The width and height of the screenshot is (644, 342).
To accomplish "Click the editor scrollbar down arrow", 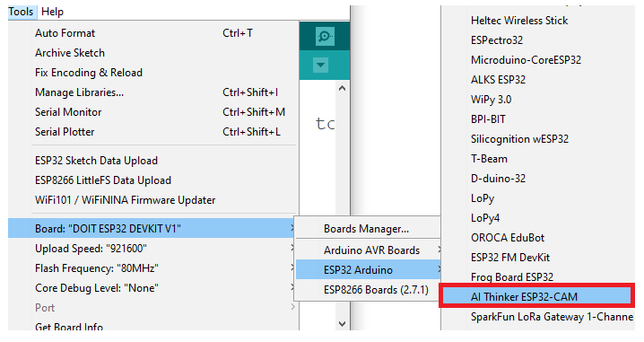I will pos(342,324).
